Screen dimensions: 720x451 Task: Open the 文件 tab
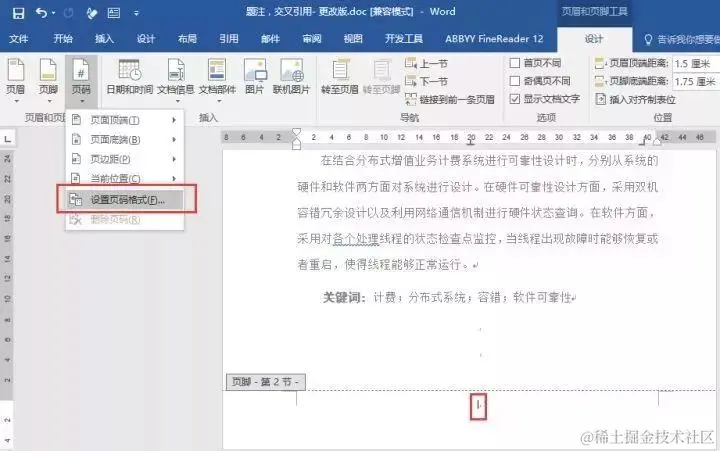[19, 39]
